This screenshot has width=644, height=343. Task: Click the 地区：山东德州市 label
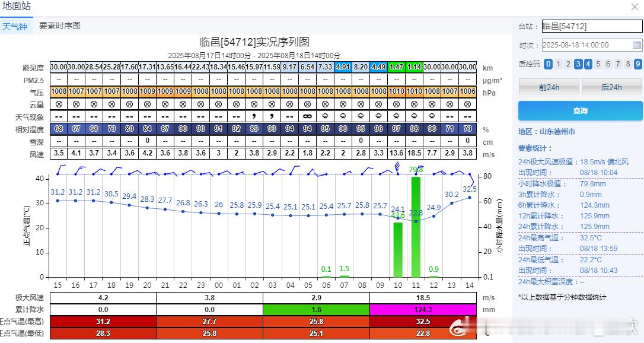(547, 132)
